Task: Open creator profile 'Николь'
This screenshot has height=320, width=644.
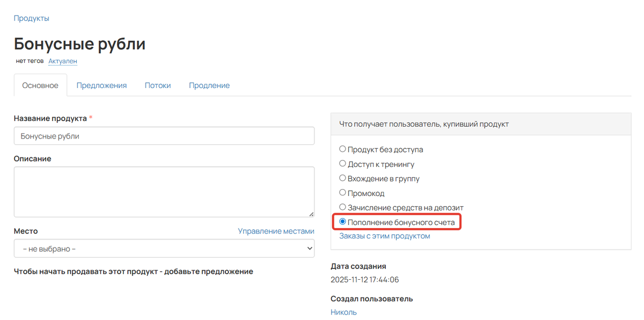Action: point(343,311)
